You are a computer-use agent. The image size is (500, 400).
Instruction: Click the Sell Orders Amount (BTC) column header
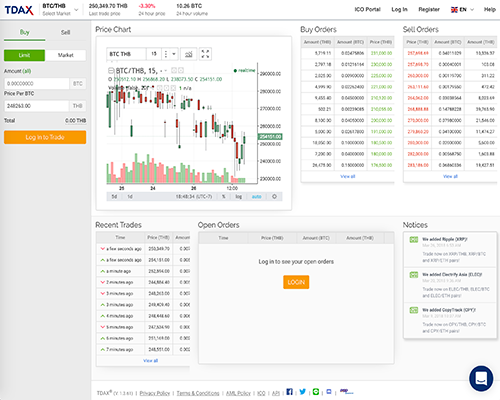click(x=448, y=42)
